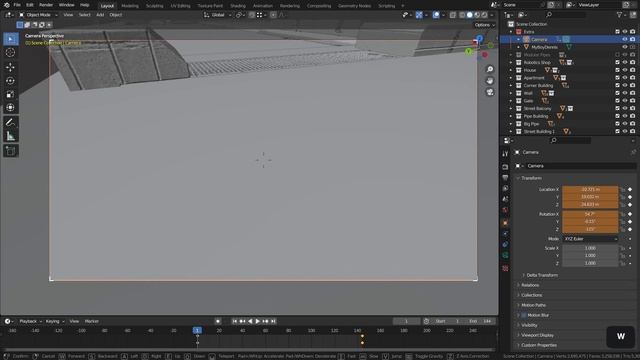Switch to the Geometry Nodes workspace tab
The image size is (640, 360).
pos(354,6)
